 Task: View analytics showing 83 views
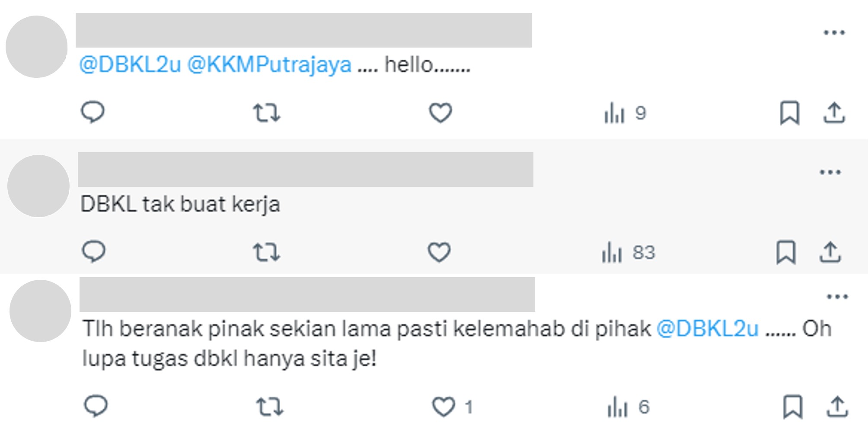[628, 253]
